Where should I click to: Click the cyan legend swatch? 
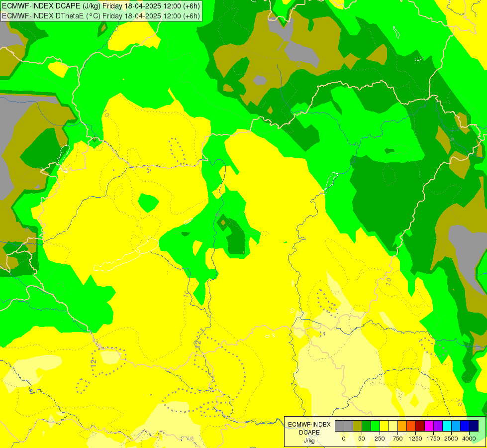pyautogui.click(x=447, y=426)
